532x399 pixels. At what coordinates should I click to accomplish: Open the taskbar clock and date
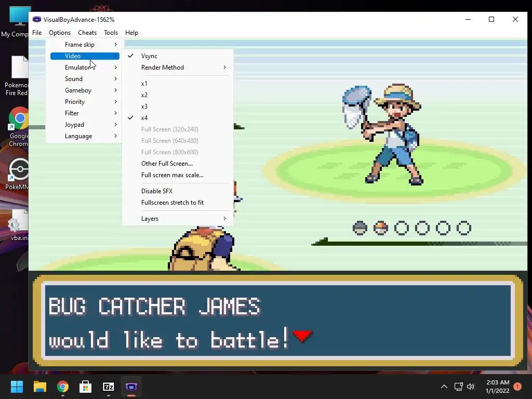click(498, 387)
